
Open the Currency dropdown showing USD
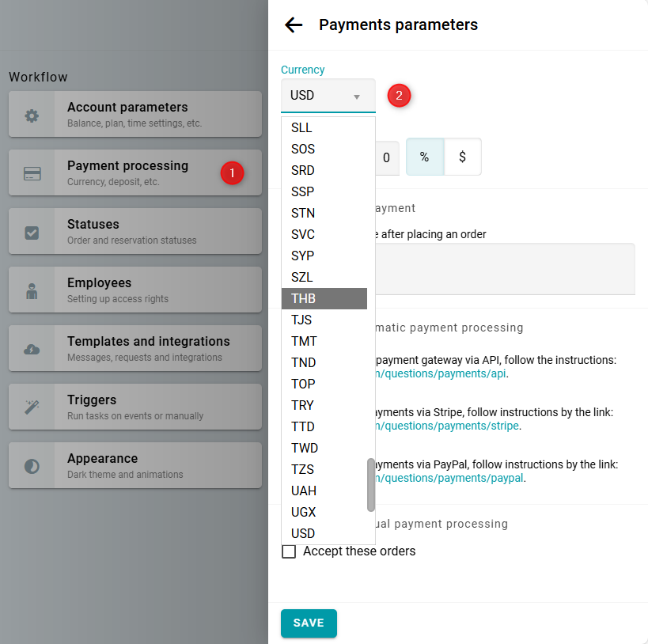[328, 96]
